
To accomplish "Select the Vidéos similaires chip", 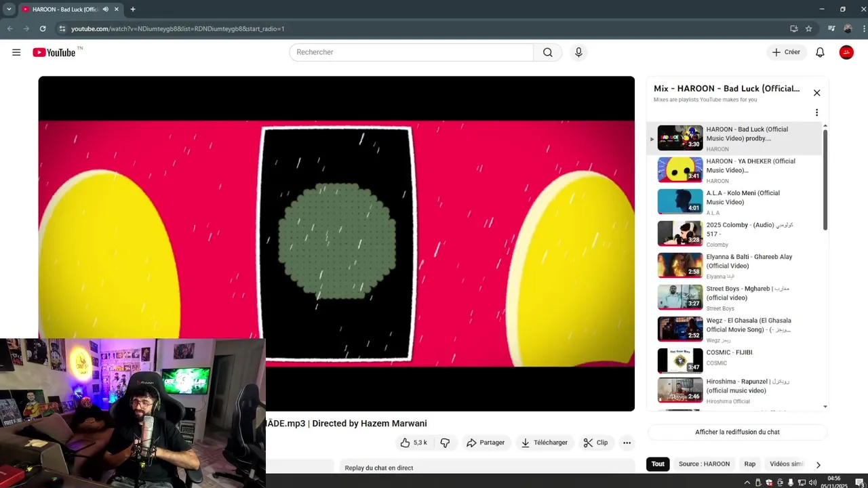I will (787, 464).
